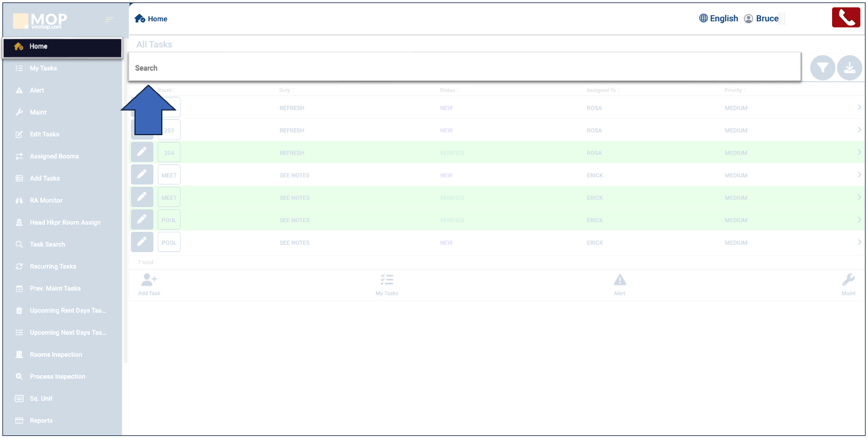Go to Rooms Inspection in sidebar
868x439 pixels.
[56, 354]
